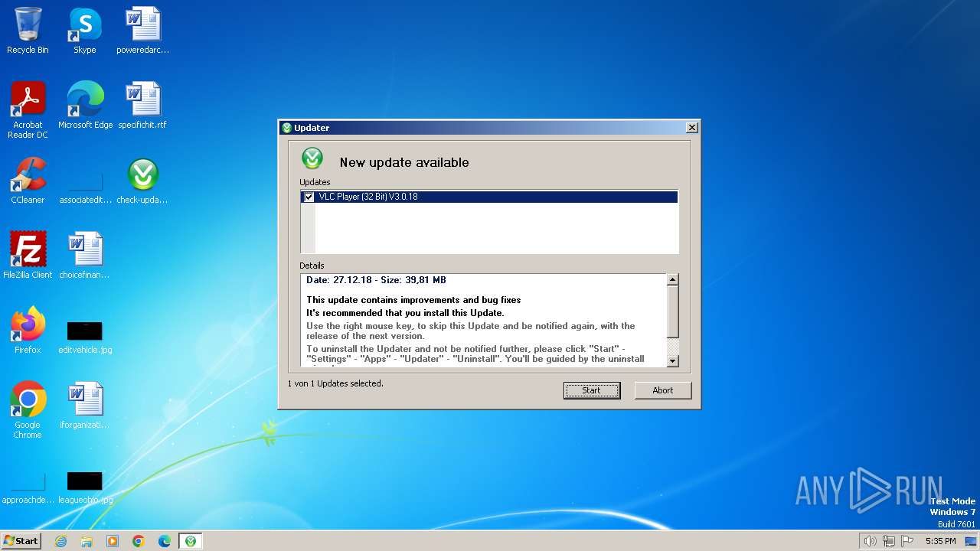Launch Google Chrome desktop shortcut

[x=28, y=410]
